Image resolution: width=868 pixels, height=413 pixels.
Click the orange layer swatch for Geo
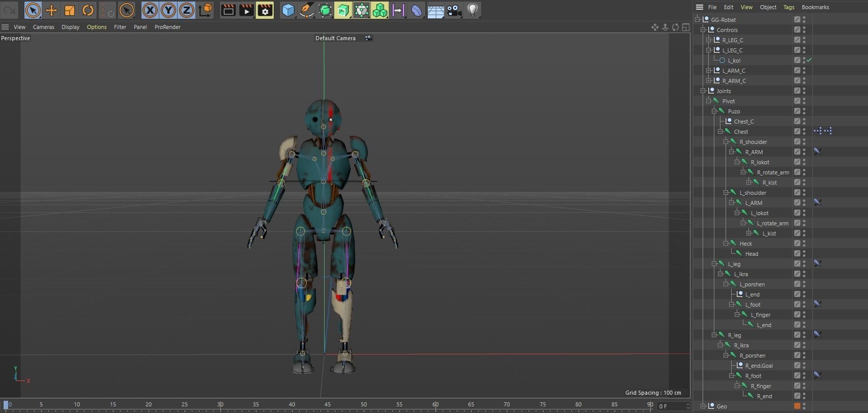coord(797,406)
